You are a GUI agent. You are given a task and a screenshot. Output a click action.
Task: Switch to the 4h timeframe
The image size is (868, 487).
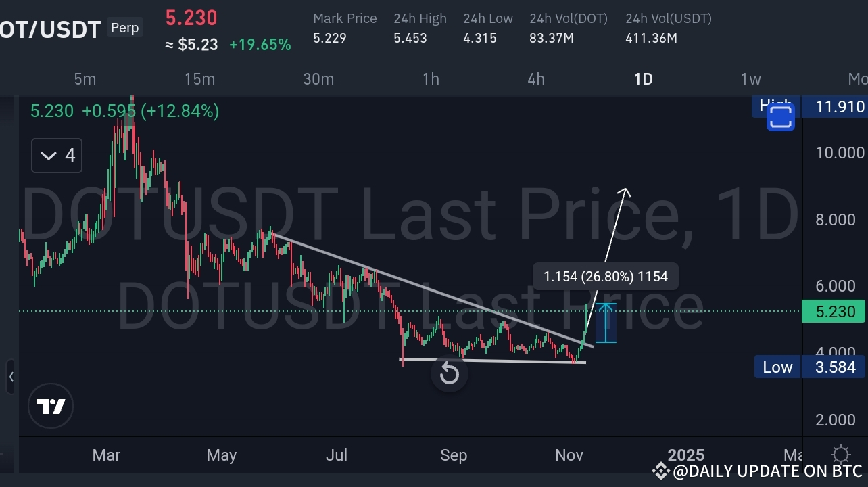click(x=536, y=79)
